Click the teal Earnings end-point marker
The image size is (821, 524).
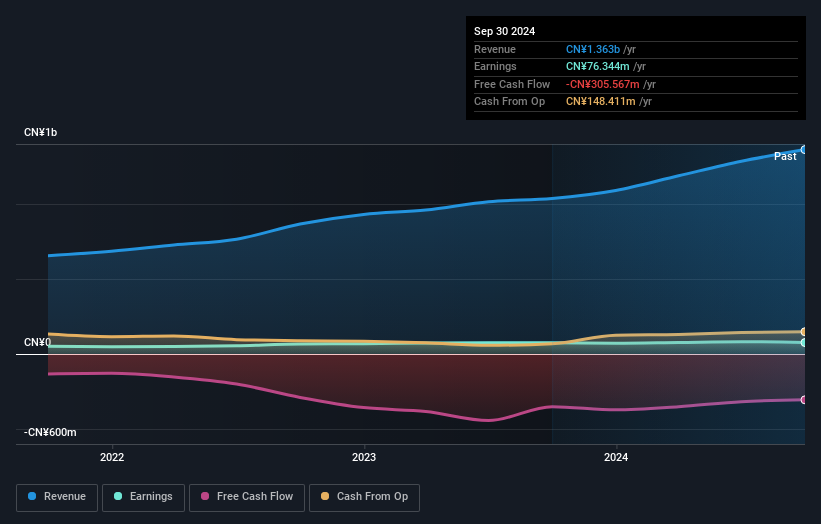[x=804, y=342]
